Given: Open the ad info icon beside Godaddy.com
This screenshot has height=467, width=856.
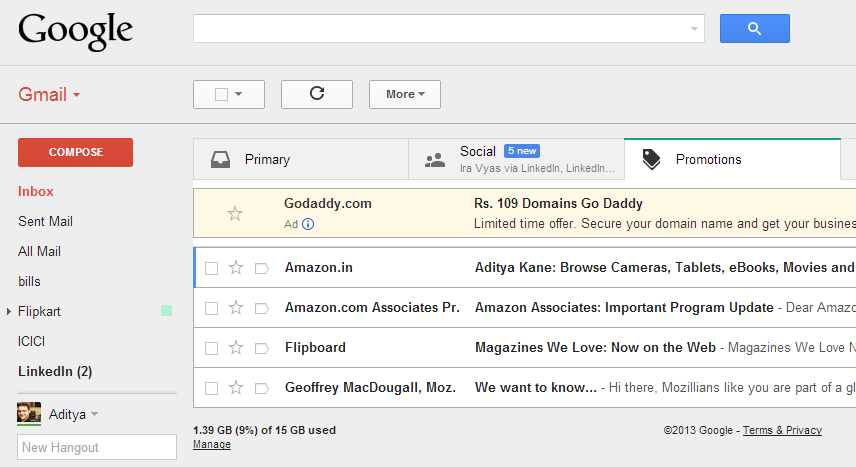Looking at the screenshot, I should [308, 224].
